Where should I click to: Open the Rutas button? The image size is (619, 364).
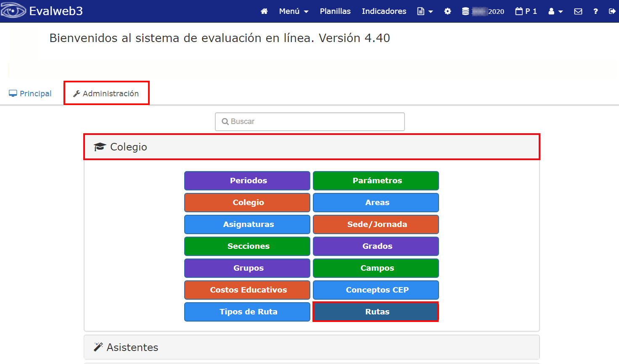[x=376, y=312]
